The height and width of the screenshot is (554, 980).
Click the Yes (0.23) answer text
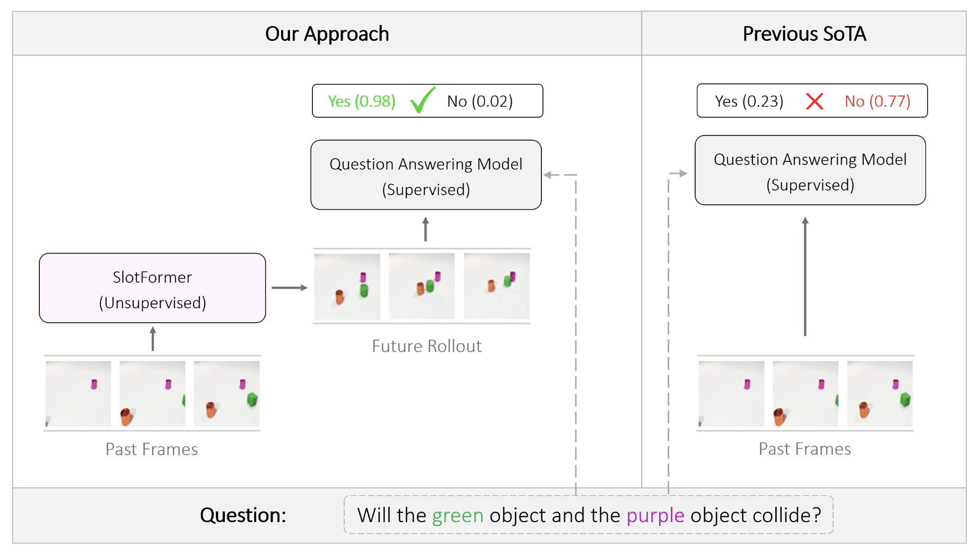(x=749, y=101)
